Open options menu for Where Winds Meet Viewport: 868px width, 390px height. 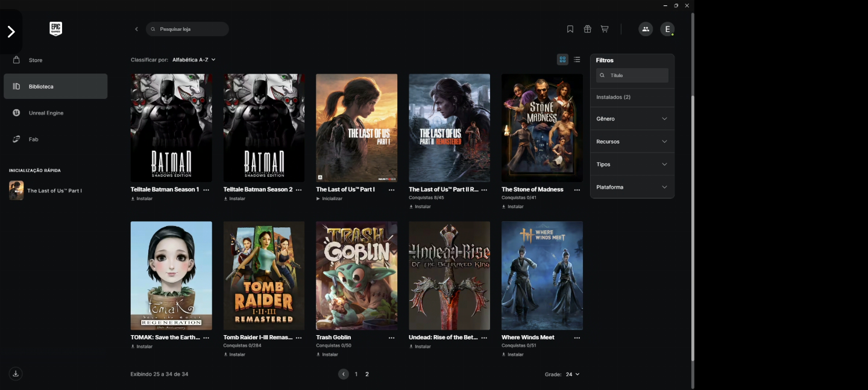pos(577,338)
